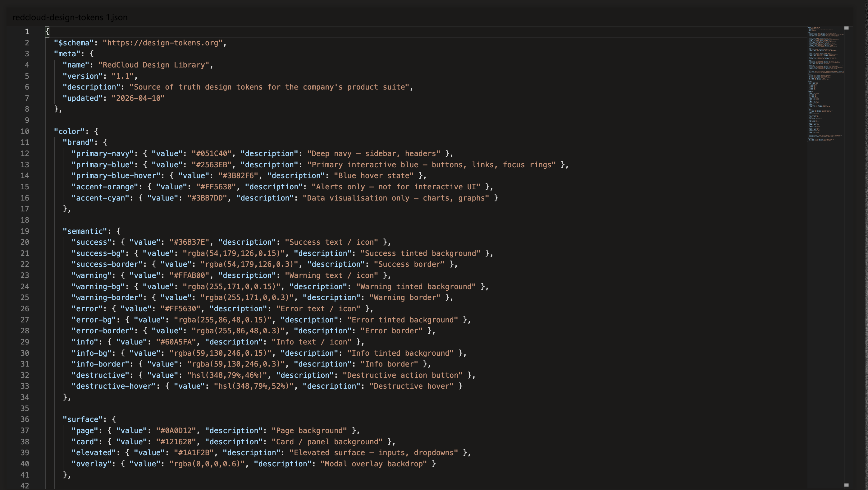Click the updated date "2026-04-10"
The width and height of the screenshot is (868, 490).
click(x=138, y=98)
